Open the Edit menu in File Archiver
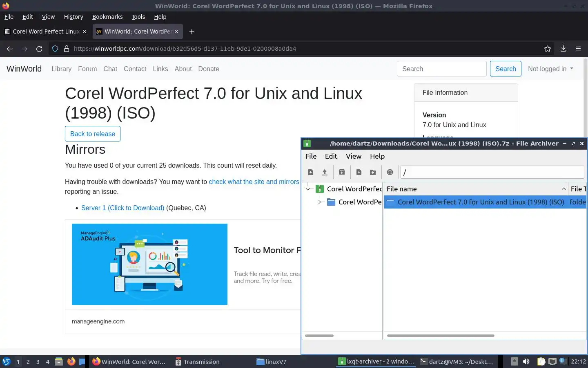This screenshot has height=368, width=588. pos(331,156)
